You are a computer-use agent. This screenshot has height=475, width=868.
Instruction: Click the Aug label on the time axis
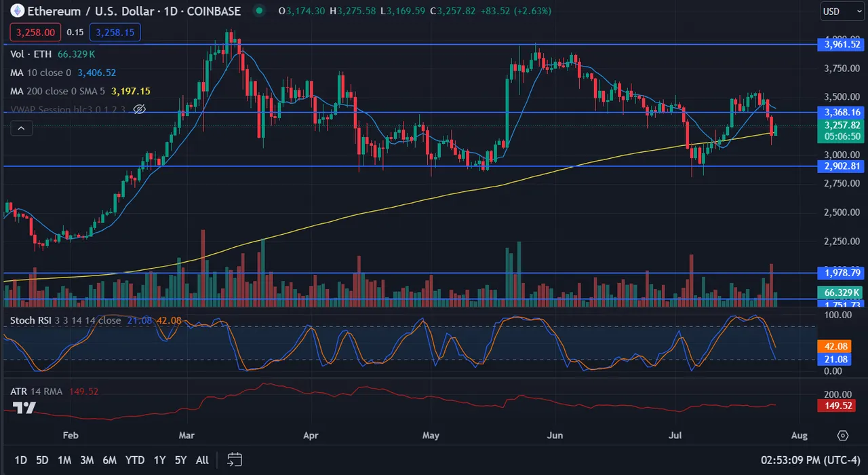pyautogui.click(x=800, y=436)
